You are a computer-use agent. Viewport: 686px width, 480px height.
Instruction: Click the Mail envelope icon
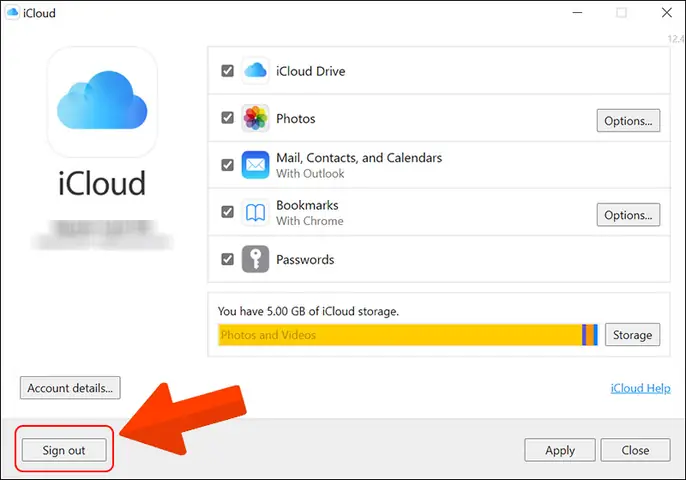click(x=255, y=165)
